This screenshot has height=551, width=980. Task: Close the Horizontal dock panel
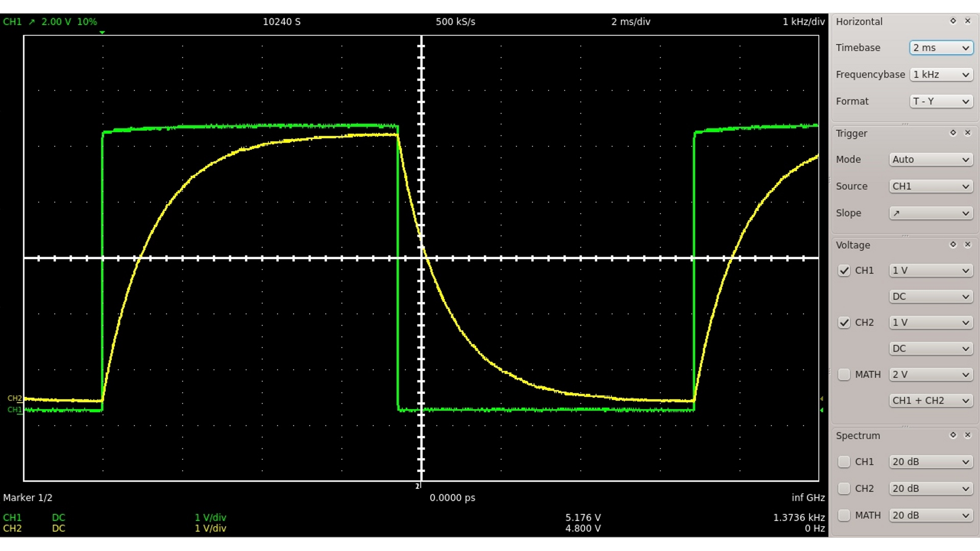[x=967, y=21]
